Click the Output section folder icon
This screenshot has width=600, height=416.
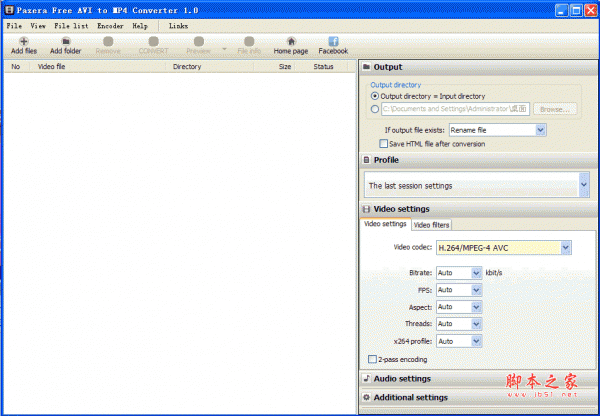367,67
